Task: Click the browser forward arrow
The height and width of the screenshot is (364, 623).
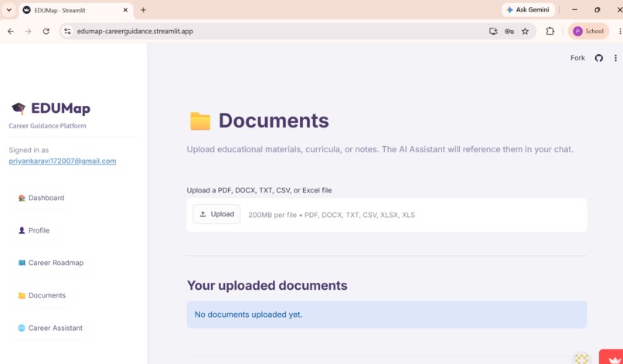Action: click(28, 31)
